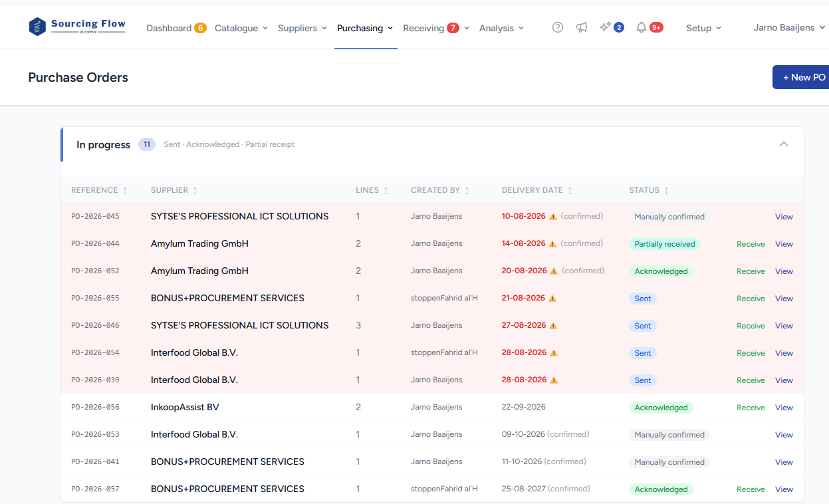Click delivery date 25-08-2027

(523, 489)
